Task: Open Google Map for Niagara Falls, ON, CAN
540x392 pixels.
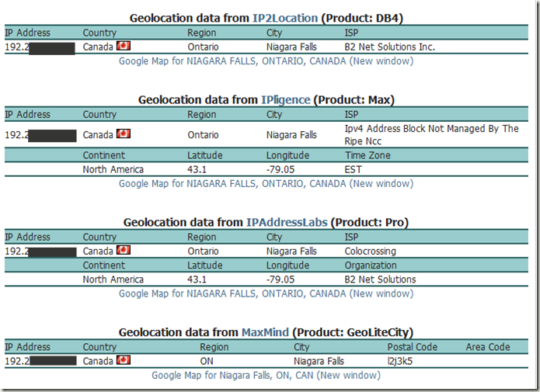Action: (266, 375)
